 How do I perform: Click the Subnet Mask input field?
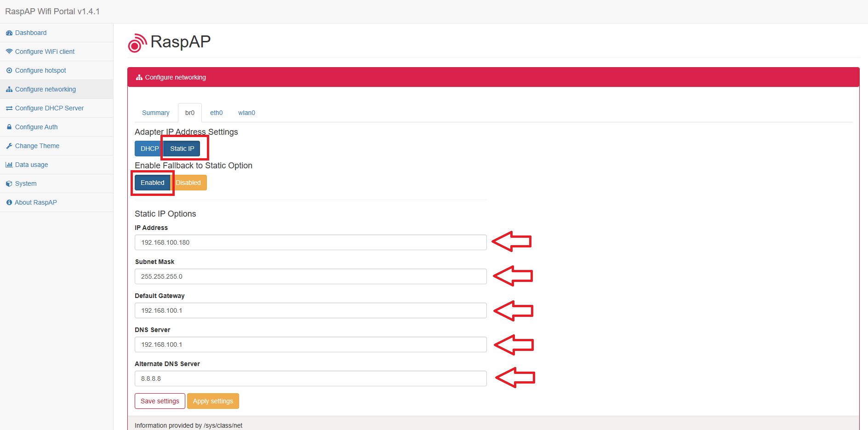(311, 276)
